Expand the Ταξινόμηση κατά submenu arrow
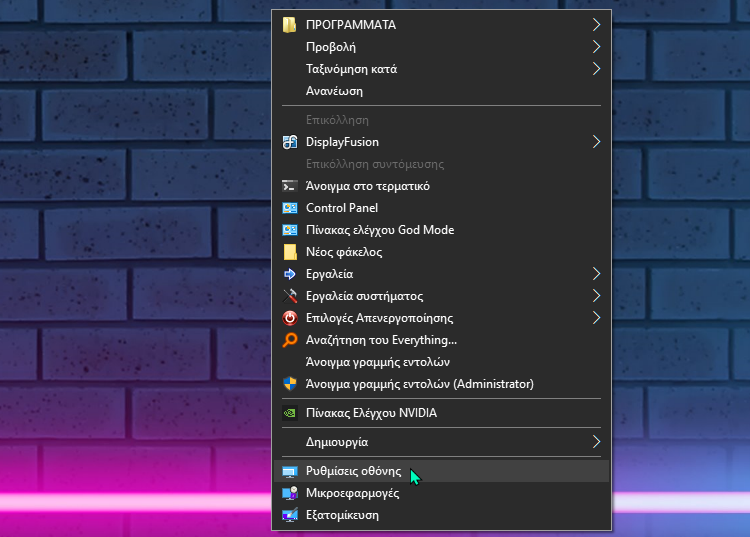 pos(596,69)
